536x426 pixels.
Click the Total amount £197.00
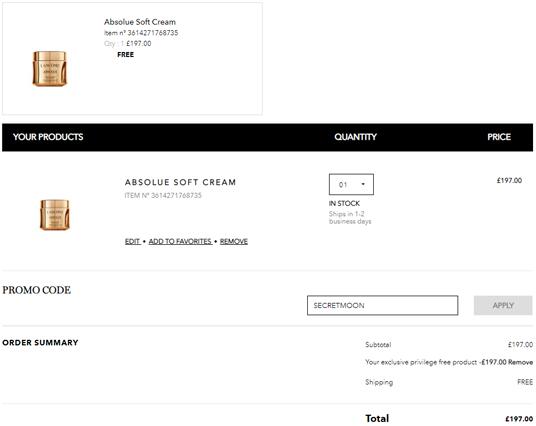pos(519,419)
